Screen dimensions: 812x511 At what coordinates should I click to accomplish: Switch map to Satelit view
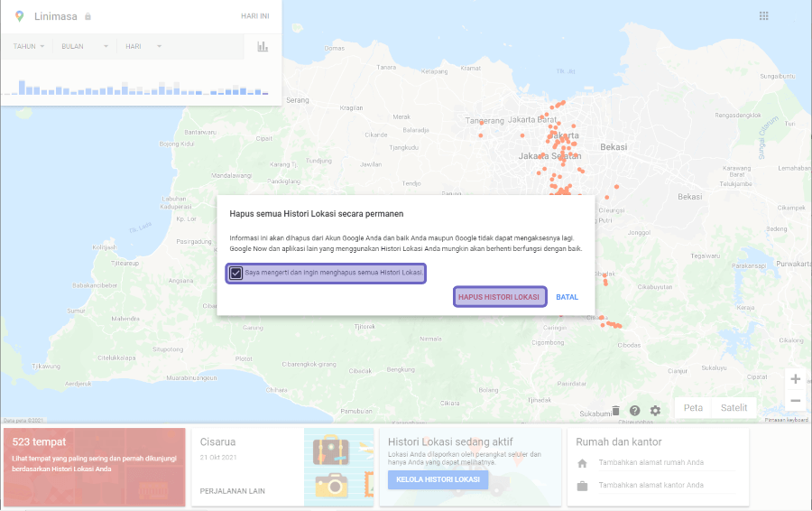coord(734,408)
